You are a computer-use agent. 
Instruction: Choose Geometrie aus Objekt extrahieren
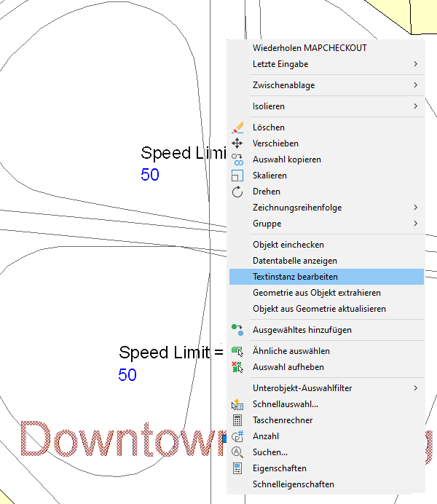[326, 293]
